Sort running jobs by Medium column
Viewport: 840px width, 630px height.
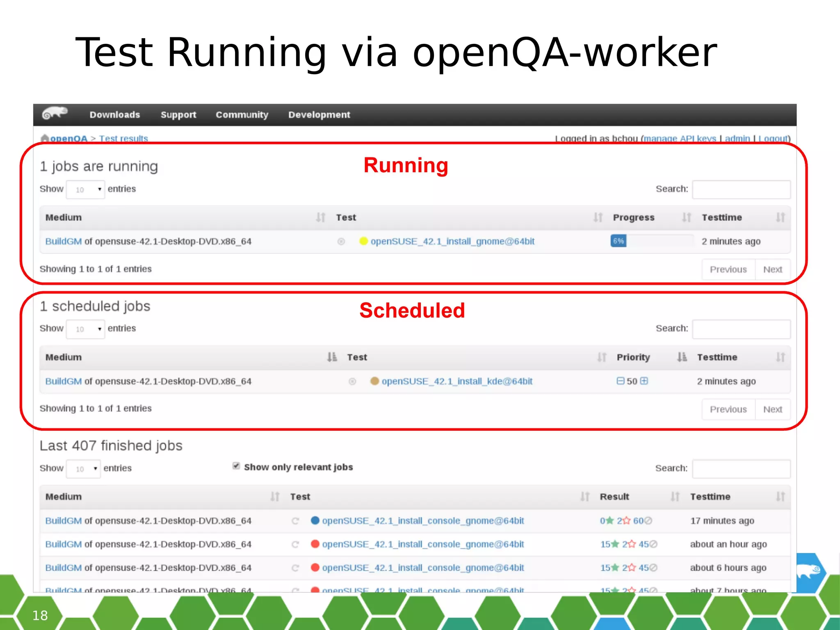(320, 217)
